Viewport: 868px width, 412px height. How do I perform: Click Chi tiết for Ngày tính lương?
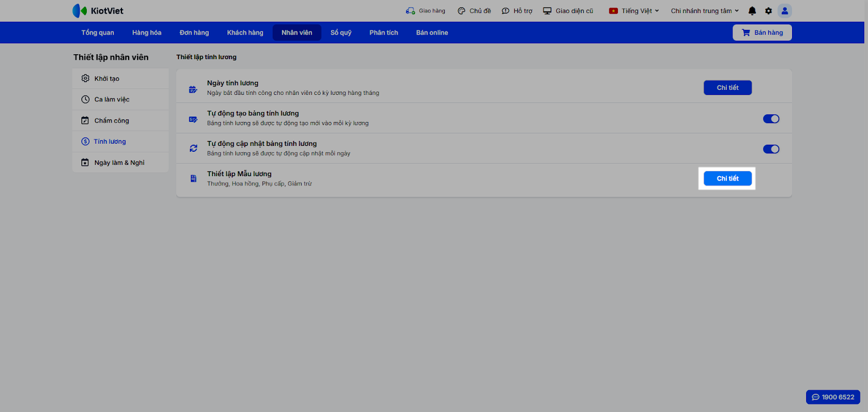click(727, 88)
